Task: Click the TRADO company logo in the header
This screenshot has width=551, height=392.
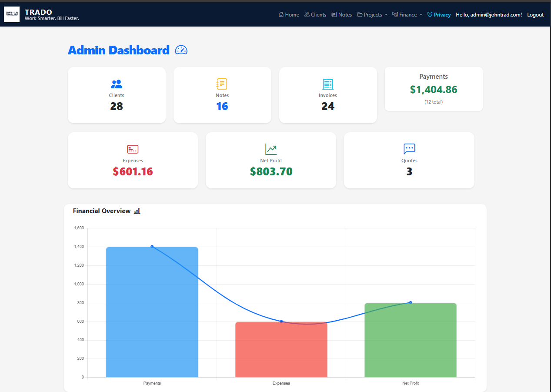Action: [x=11, y=14]
